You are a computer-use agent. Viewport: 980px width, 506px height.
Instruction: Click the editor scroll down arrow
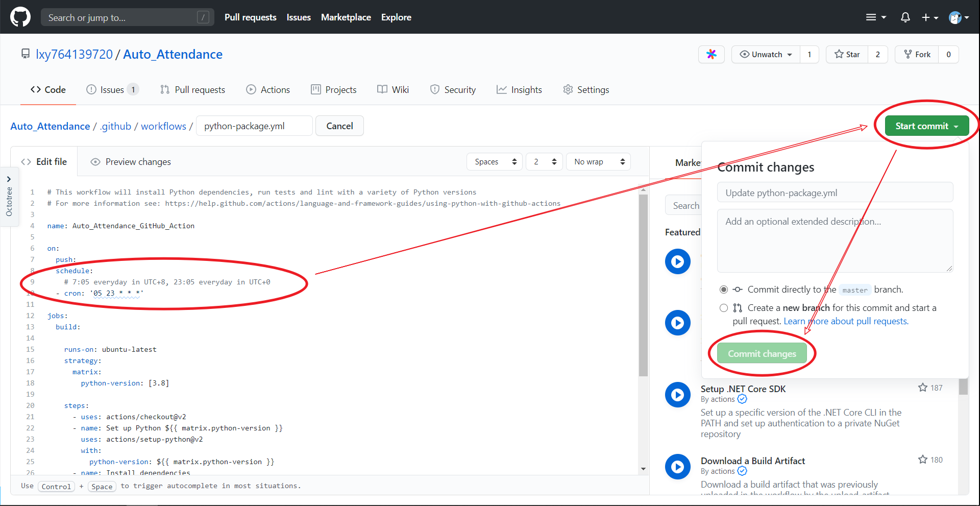[643, 469]
